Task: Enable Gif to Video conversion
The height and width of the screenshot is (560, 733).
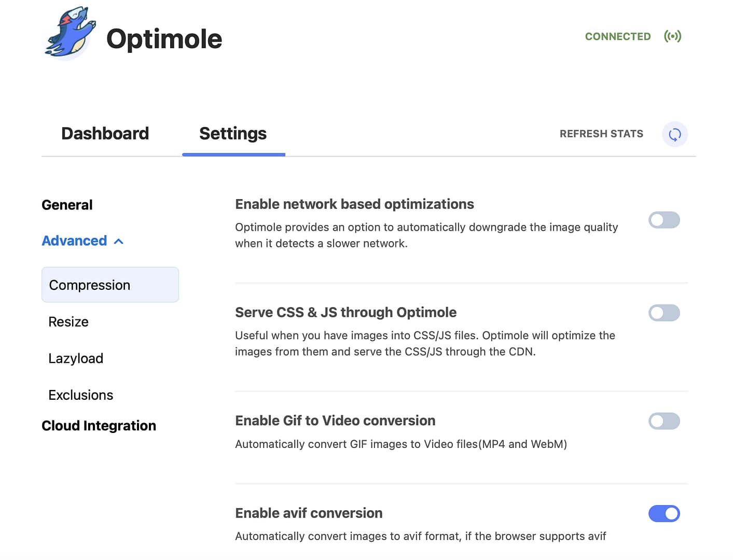Action: click(x=664, y=421)
